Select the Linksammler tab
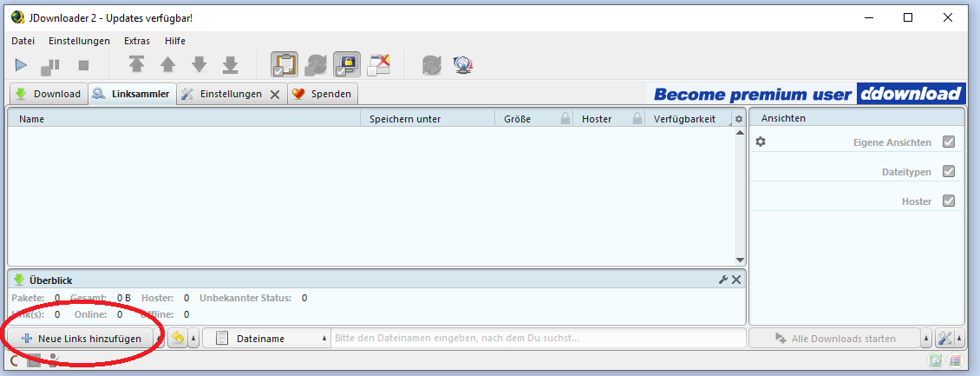This screenshot has width=980, height=376. (132, 94)
